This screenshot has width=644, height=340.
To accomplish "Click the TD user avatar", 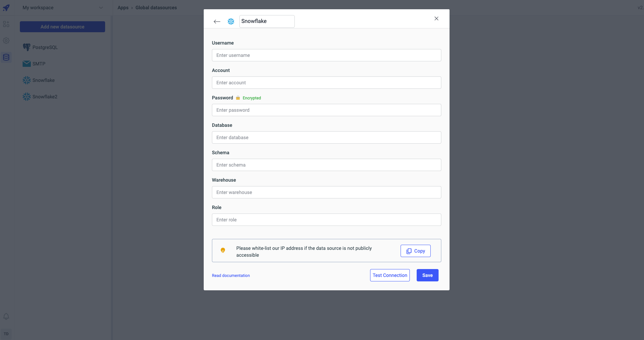I will pyautogui.click(x=6, y=334).
